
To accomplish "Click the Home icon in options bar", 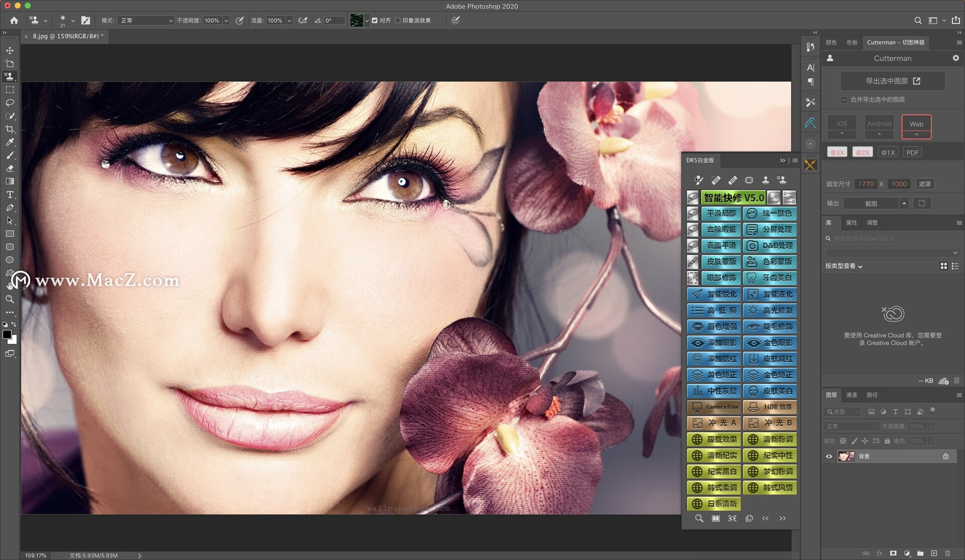I will click(14, 21).
